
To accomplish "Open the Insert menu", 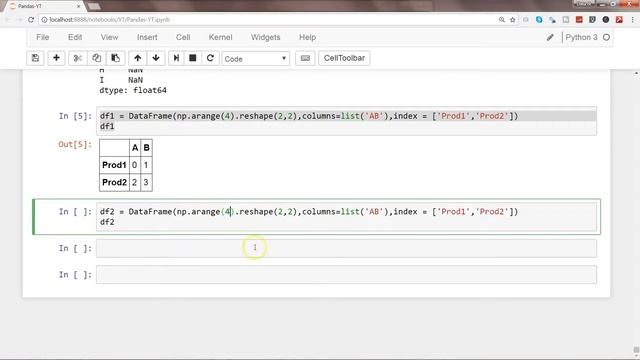I will [x=147, y=37].
